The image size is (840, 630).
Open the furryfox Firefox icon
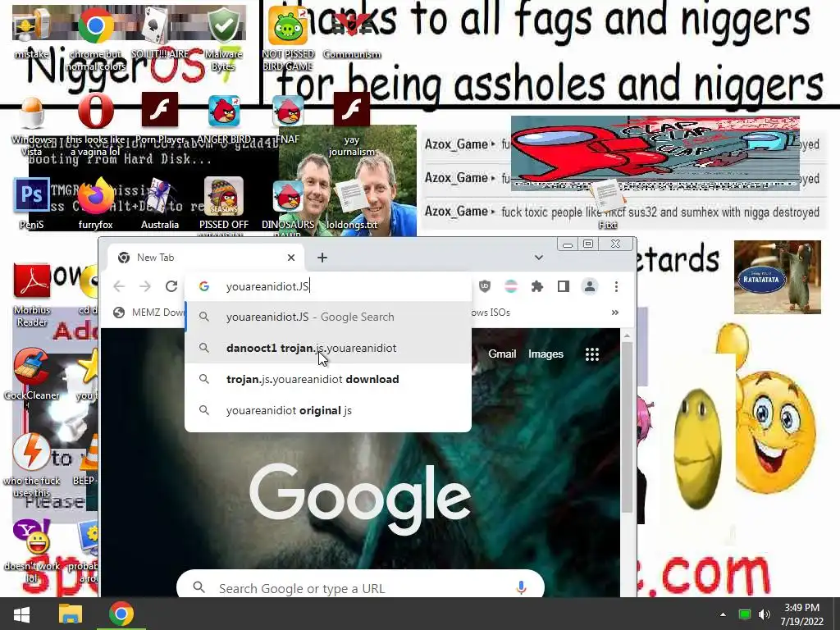point(95,203)
